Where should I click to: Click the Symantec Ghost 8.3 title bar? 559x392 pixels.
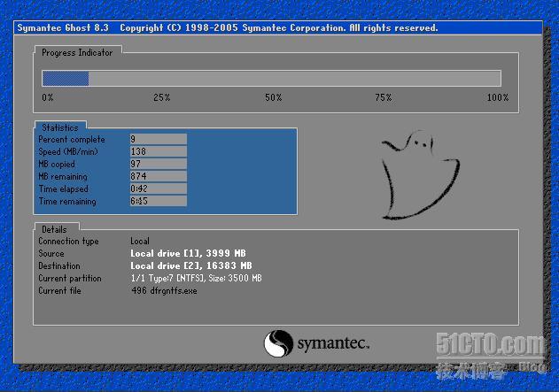278,27
